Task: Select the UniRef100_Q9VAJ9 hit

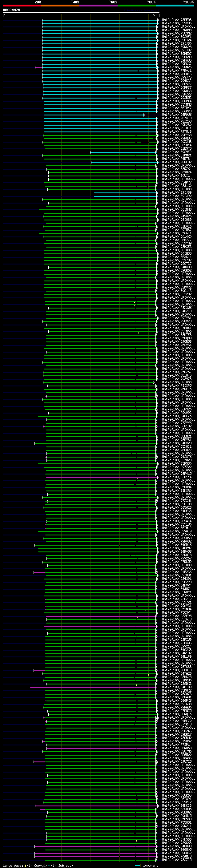Action: click(176, 531)
